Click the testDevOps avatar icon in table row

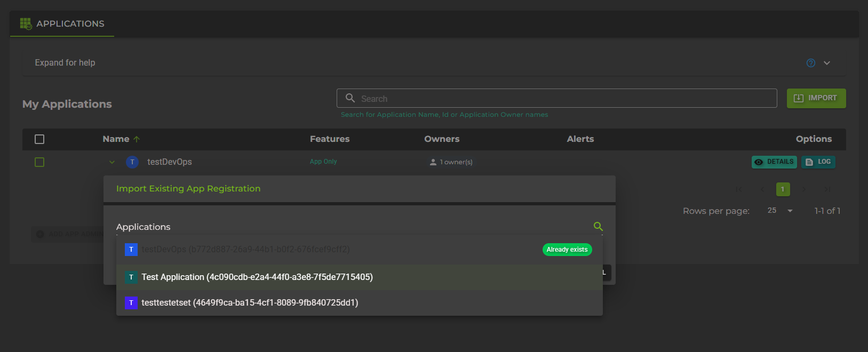pos(132,162)
